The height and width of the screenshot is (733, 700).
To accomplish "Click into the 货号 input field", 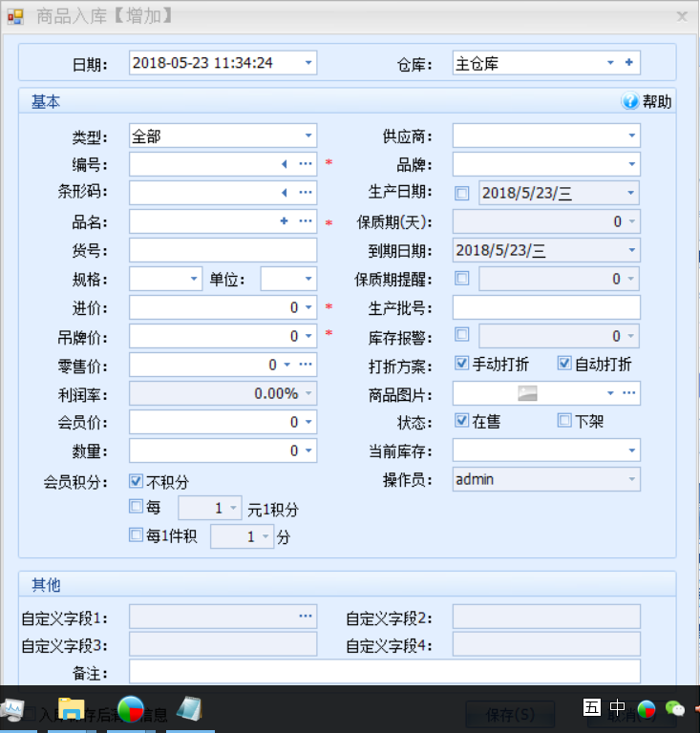I will click(x=223, y=250).
